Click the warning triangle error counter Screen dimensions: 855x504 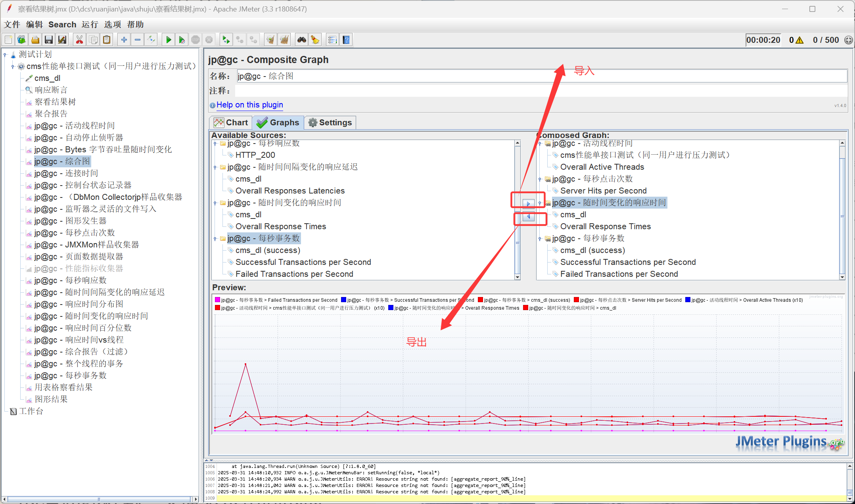point(799,40)
